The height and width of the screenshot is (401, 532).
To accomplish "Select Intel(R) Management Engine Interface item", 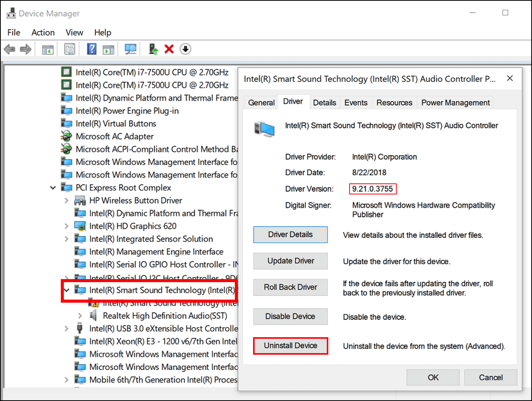I will (x=156, y=252).
